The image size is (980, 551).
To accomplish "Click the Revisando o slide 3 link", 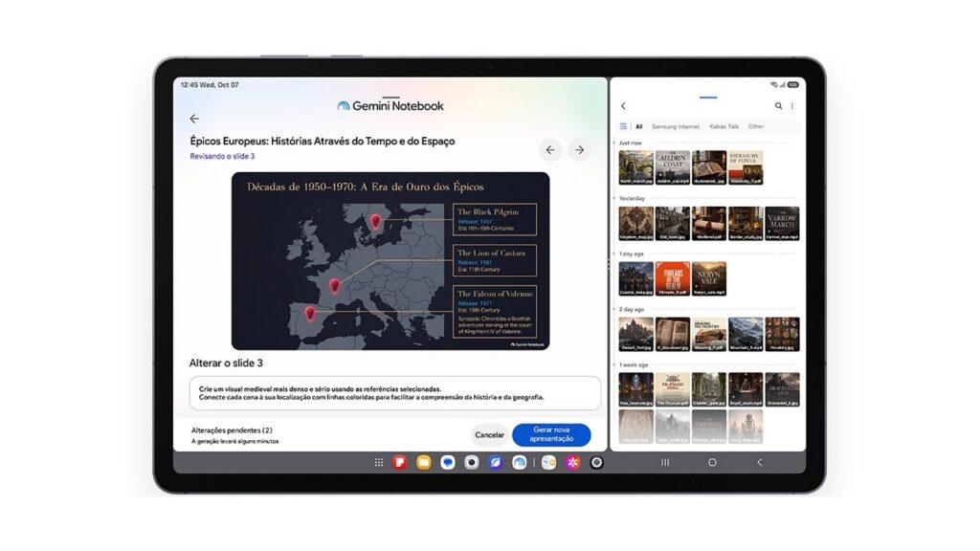I will point(222,156).
